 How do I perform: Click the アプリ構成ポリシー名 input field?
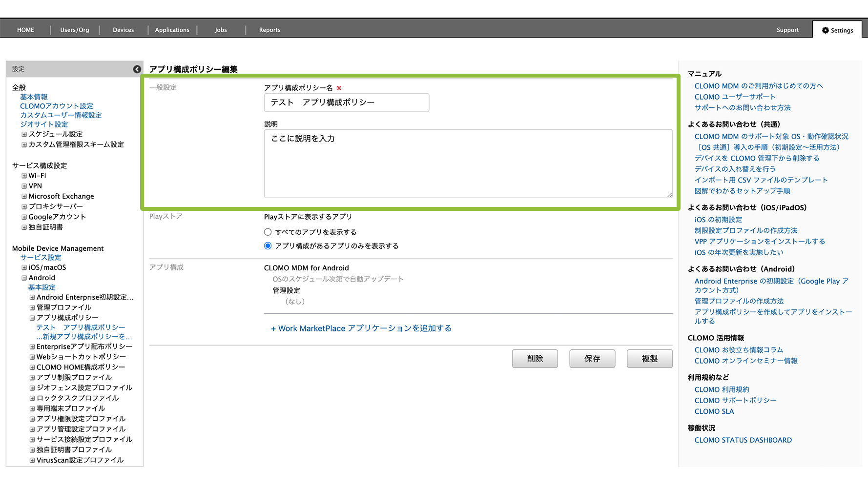coord(347,102)
